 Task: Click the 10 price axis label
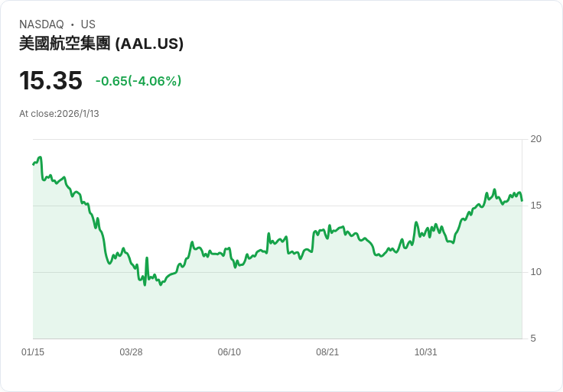[x=535, y=272]
